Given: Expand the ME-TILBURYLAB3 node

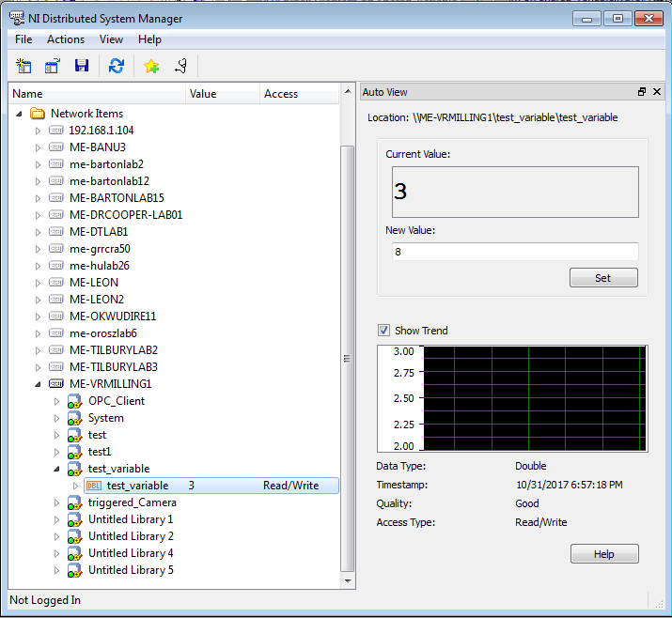Looking at the screenshot, I should [38, 367].
